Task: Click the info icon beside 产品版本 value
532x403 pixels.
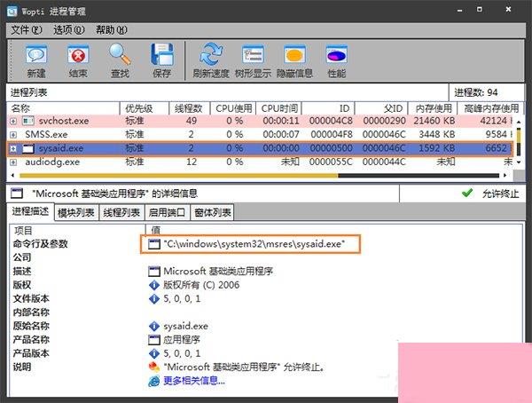Action: point(154,353)
